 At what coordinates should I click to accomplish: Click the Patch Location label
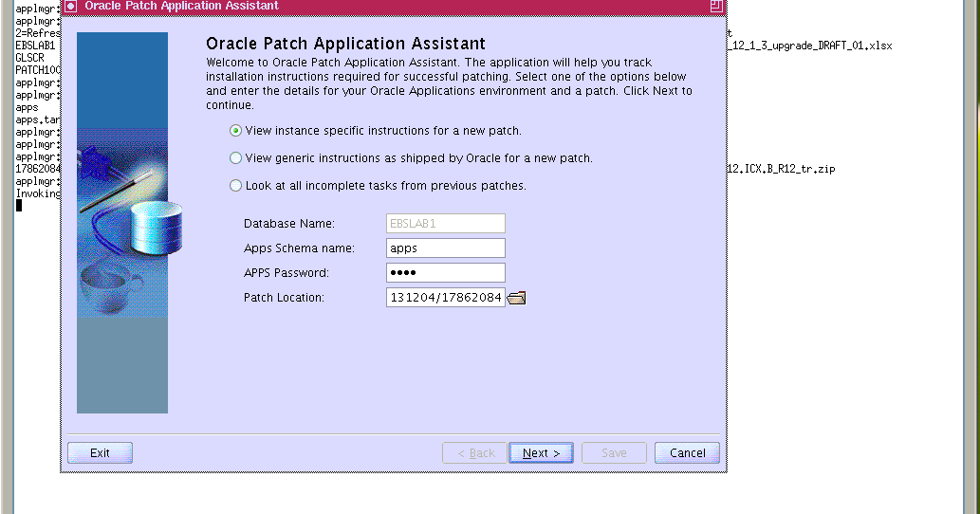284,297
